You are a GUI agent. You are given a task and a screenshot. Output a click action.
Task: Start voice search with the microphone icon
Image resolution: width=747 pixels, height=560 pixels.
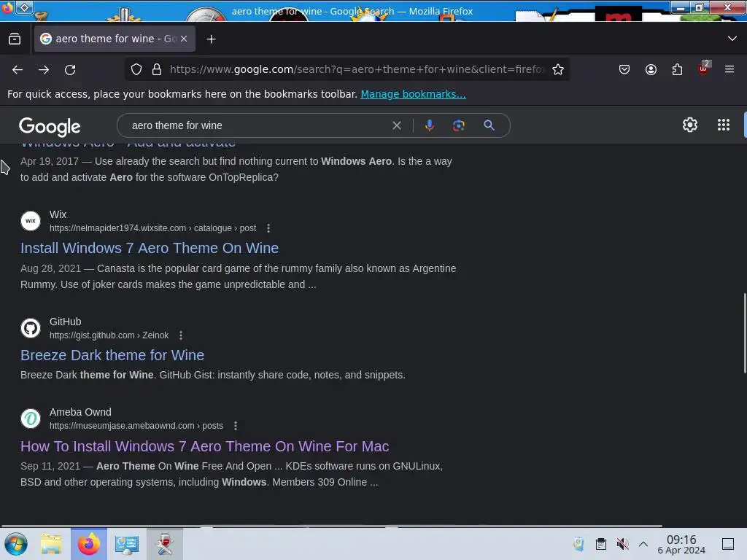click(x=429, y=125)
